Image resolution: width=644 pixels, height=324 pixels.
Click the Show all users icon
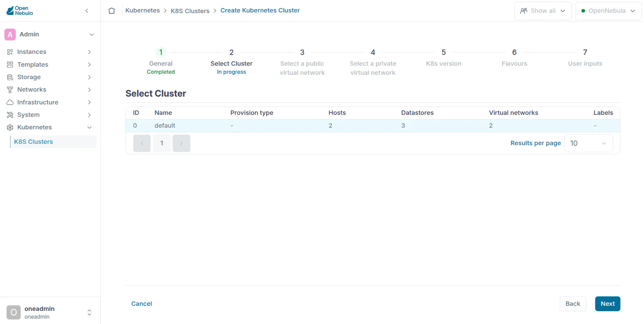click(523, 11)
